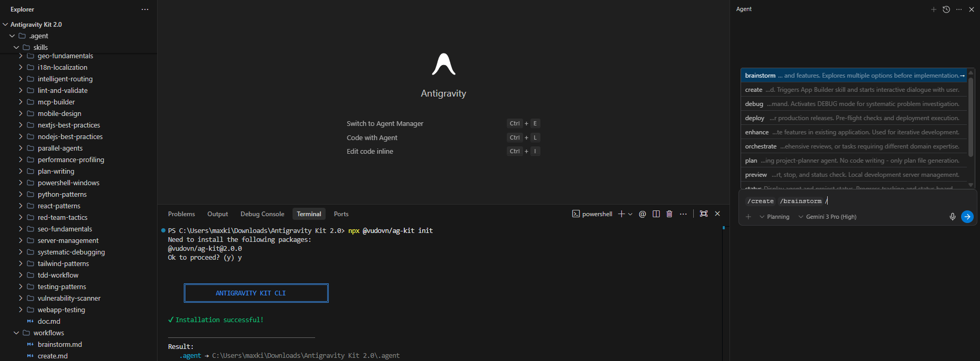Open doc.md file in Explorer
The height and width of the screenshot is (361, 980).
(x=49, y=322)
